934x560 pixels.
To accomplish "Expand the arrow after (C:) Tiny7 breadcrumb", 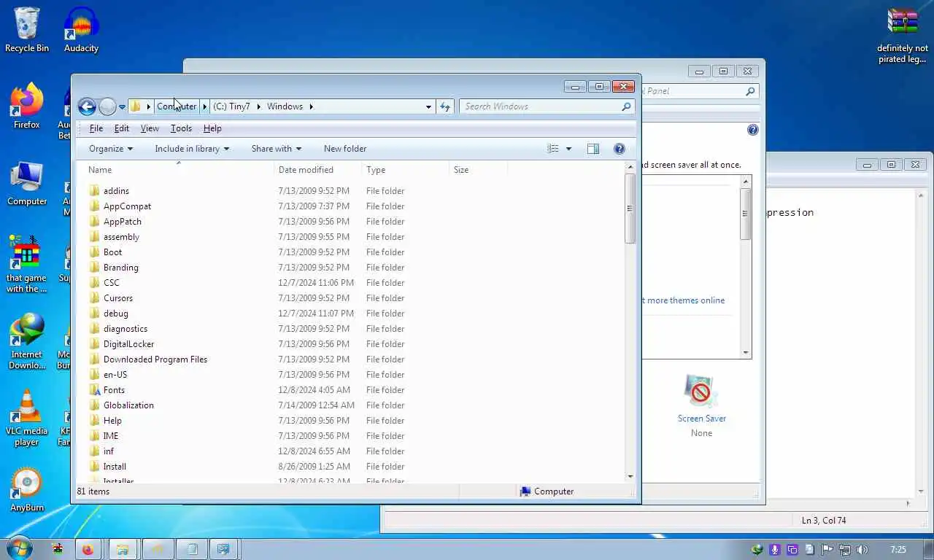I will tap(258, 106).
